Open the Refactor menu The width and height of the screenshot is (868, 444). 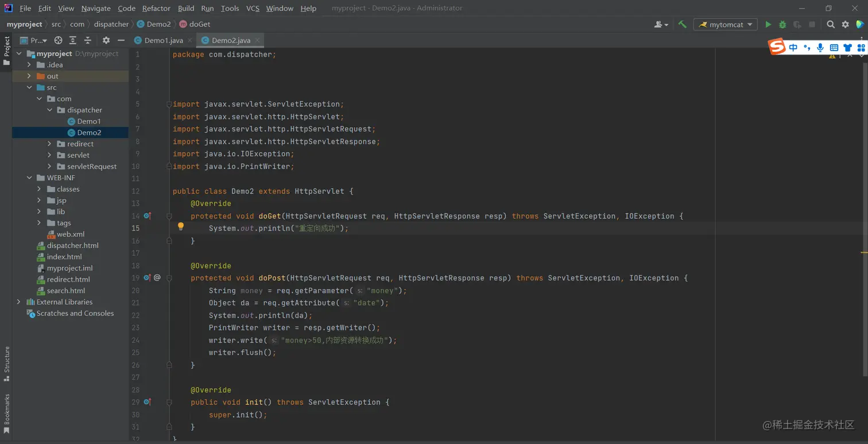[x=156, y=8]
